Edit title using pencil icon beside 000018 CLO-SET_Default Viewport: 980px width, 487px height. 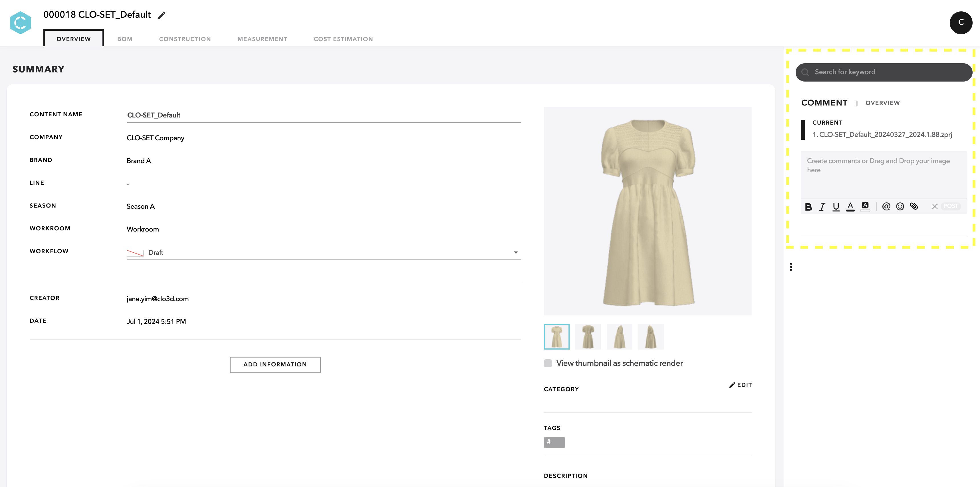(162, 15)
